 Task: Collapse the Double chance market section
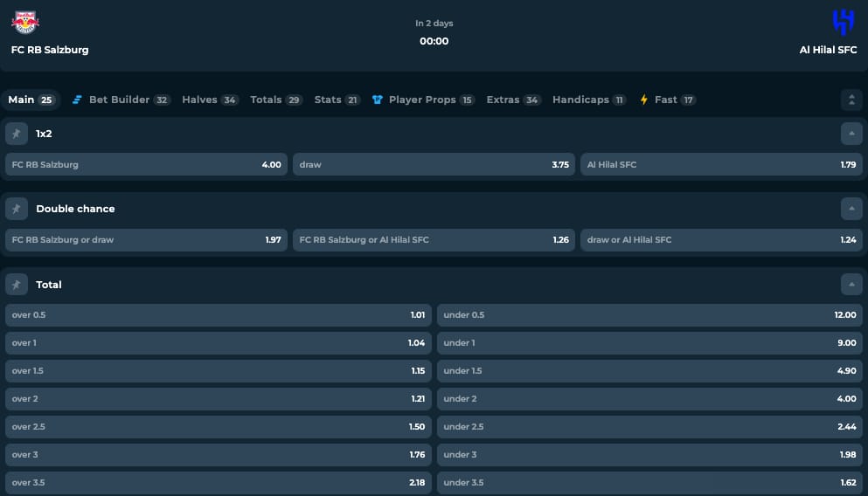[x=851, y=209]
